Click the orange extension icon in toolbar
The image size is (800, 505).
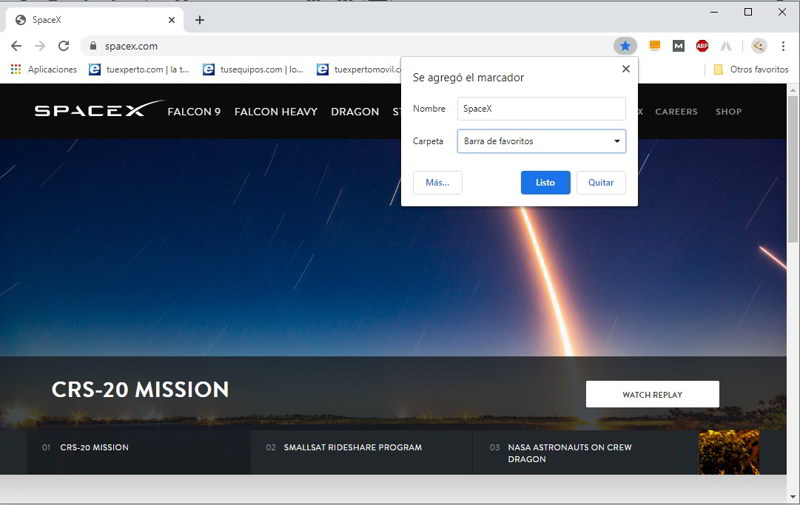point(655,46)
